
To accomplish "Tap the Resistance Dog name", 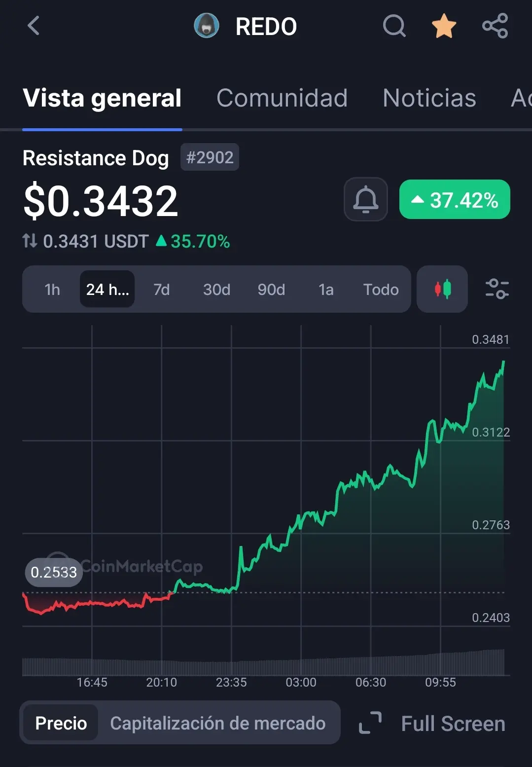I will pyautogui.click(x=96, y=158).
